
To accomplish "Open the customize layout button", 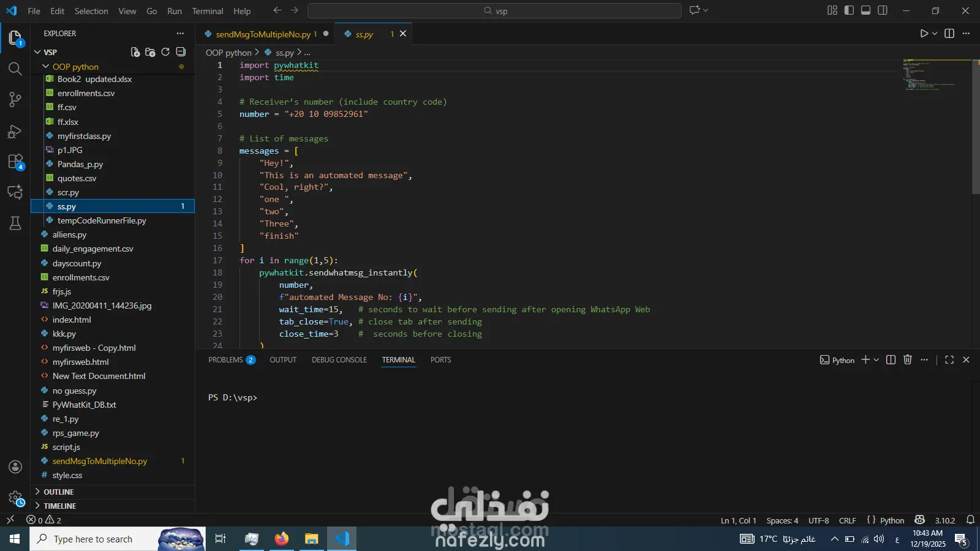I will click(x=832, y=10).
